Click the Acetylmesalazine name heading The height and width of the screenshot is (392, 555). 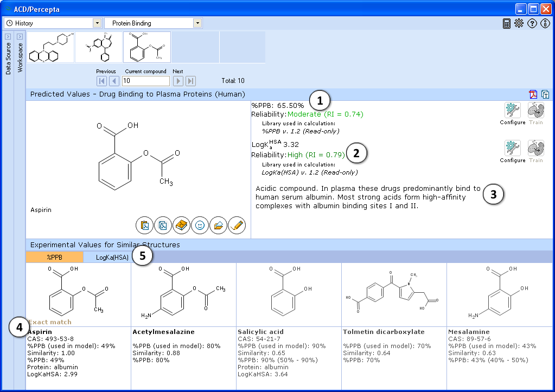163,332
